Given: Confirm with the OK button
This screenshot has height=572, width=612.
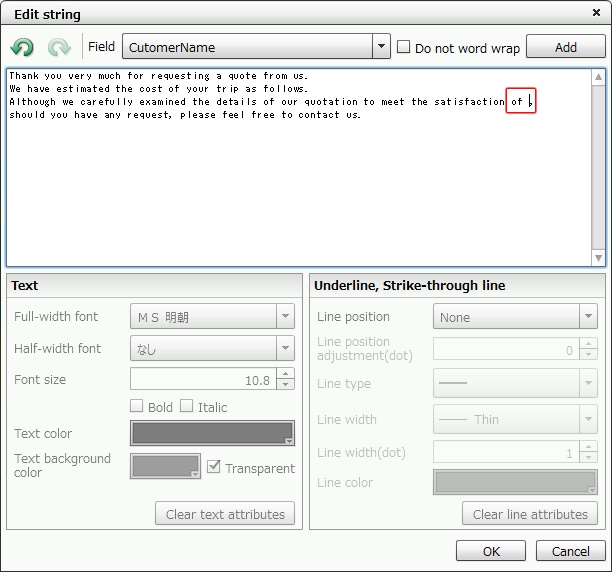Looking at the screenshot, I should [491, 551].
